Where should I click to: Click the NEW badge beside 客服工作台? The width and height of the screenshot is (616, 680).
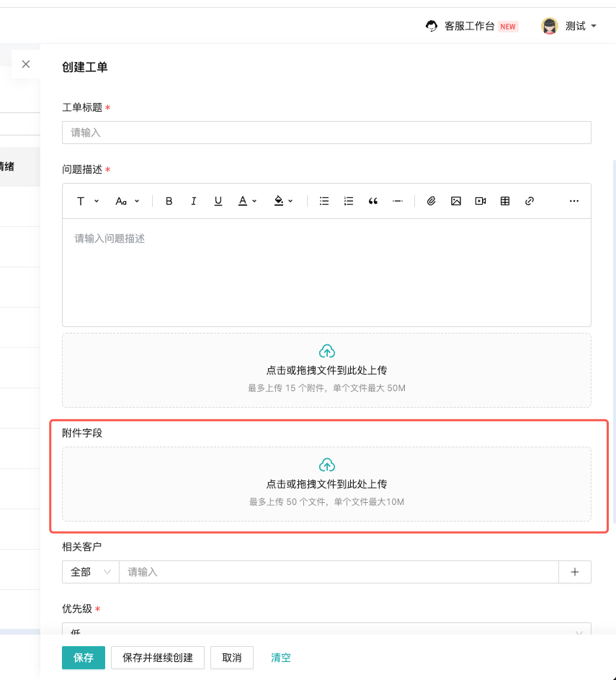(x=508, y=27)
